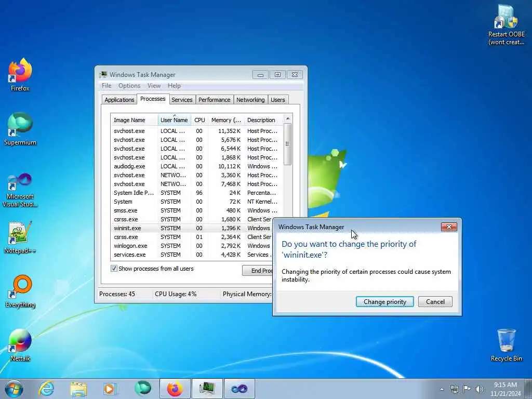Launch Internet Explorer from the taskbar

tap(46, 389)
